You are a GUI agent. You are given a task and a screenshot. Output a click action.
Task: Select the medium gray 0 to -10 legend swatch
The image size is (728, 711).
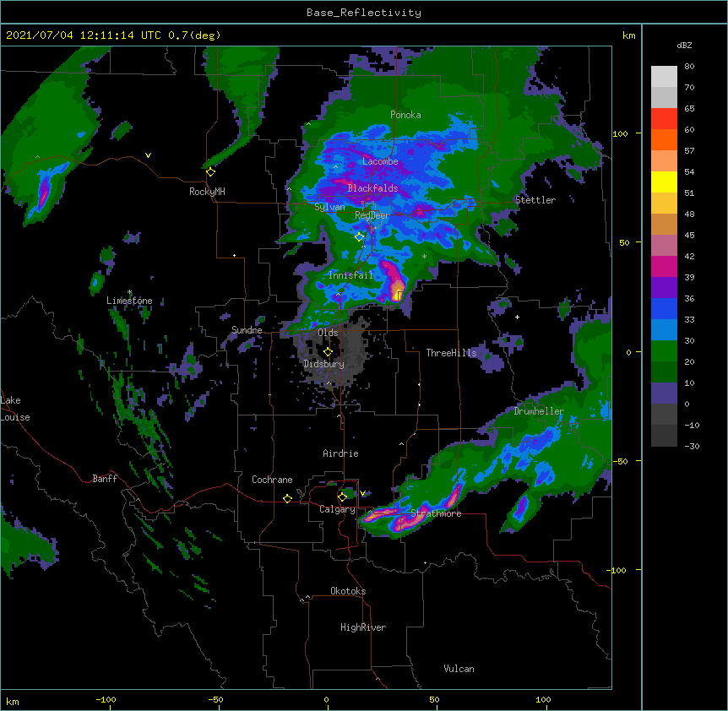664,415
